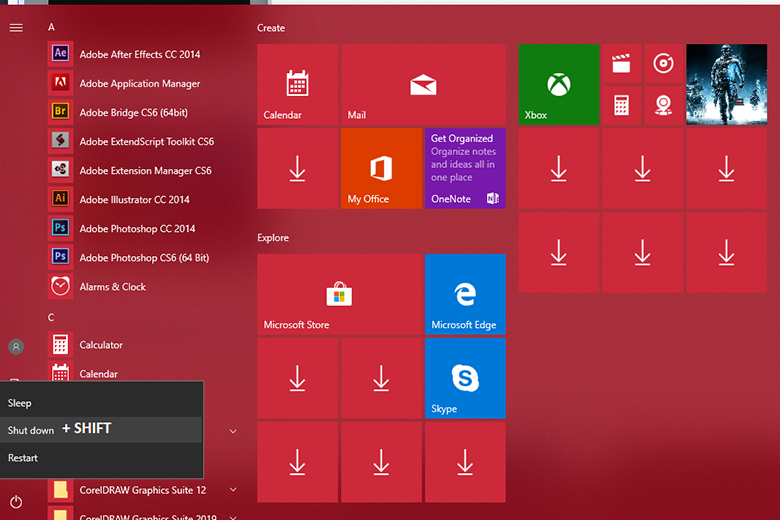Click the Power icon in sidebar
Viewport: 780px width, 520px height.
click(x=16, y=501)
